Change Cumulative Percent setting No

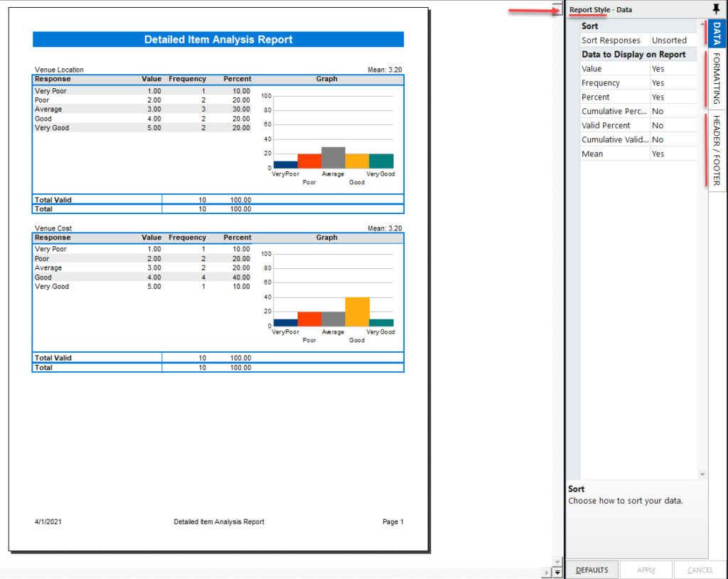pos(673,112)
